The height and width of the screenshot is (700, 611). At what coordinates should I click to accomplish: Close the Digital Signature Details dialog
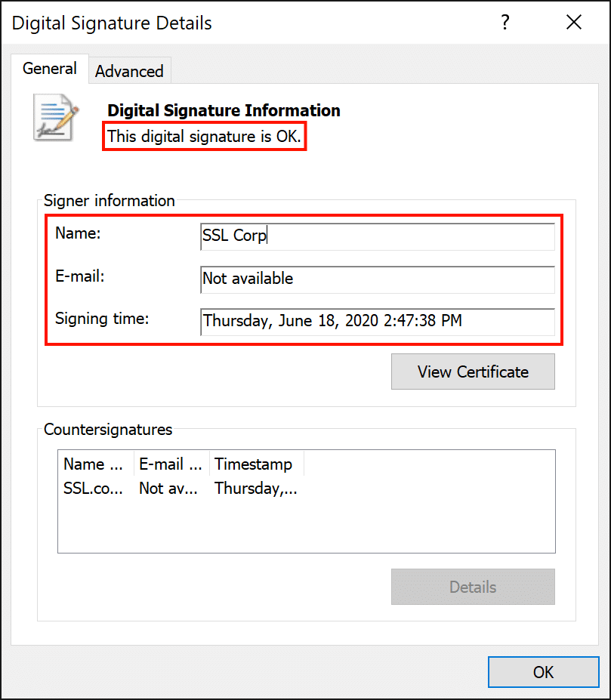[x=574, y=23]
